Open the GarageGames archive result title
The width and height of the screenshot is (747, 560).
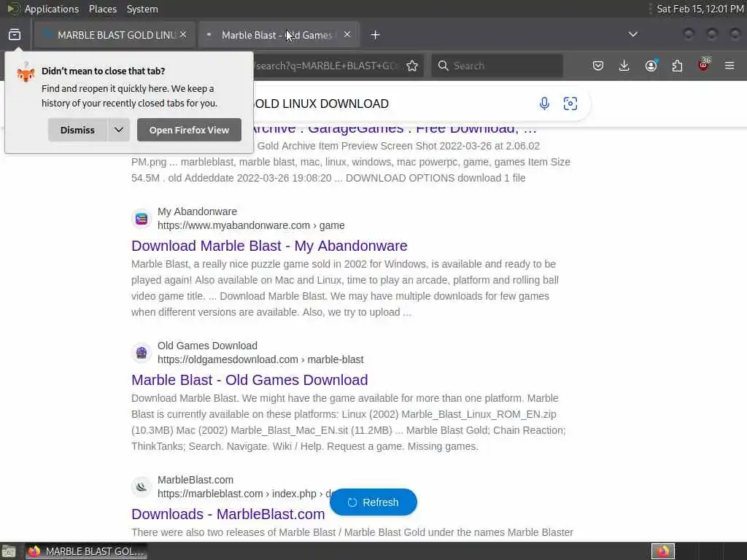pyautogui.click(x=393, y=129)
